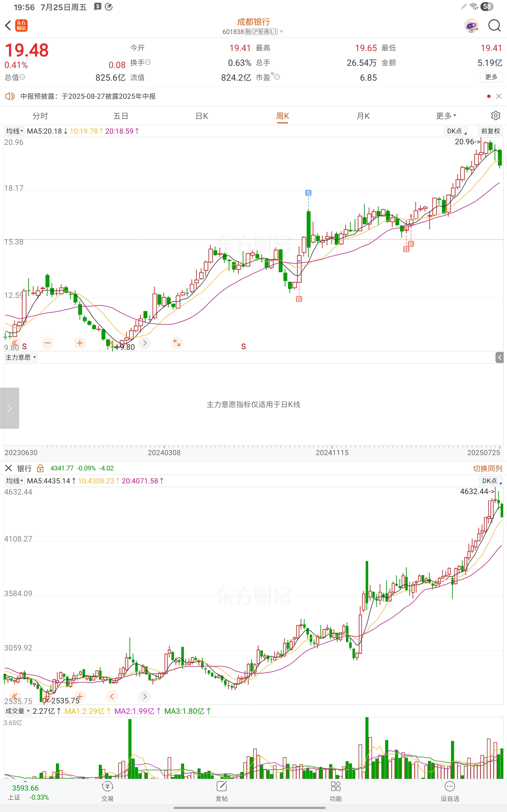The height and width of the screenshot is (812, 507).
Task: Switch to the 五日 tab
Action: point(121,116)
